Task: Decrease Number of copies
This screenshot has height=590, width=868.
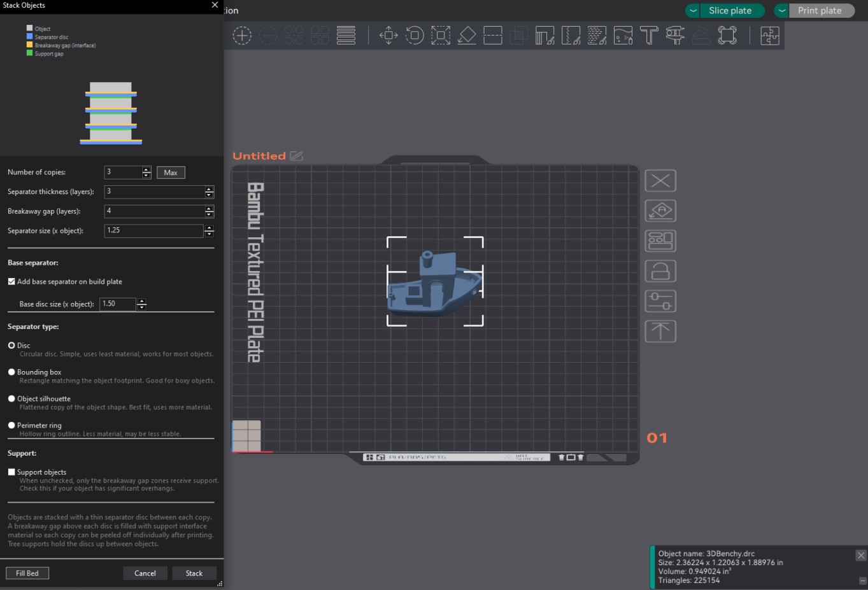Action: point(146,175)
